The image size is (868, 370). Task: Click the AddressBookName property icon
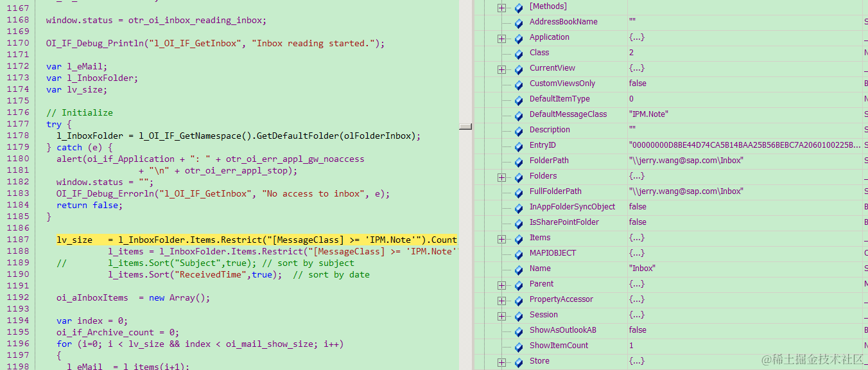coord(519,22)
